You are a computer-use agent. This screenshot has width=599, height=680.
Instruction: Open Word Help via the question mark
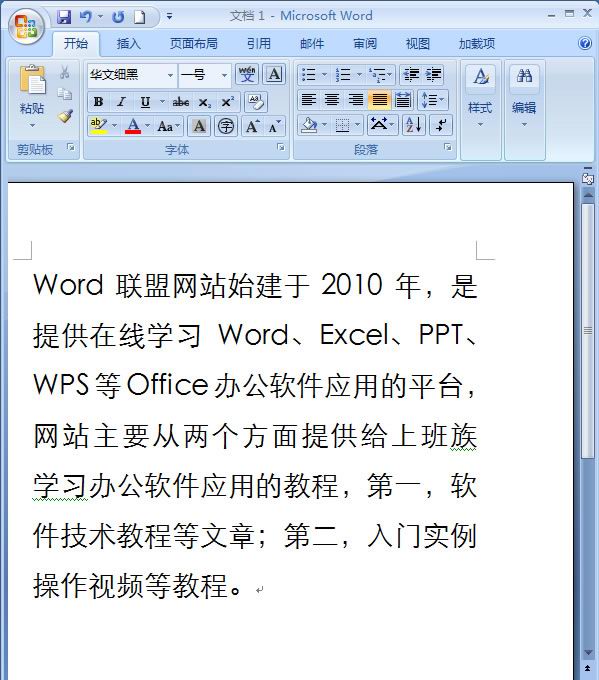coord(585,43)
